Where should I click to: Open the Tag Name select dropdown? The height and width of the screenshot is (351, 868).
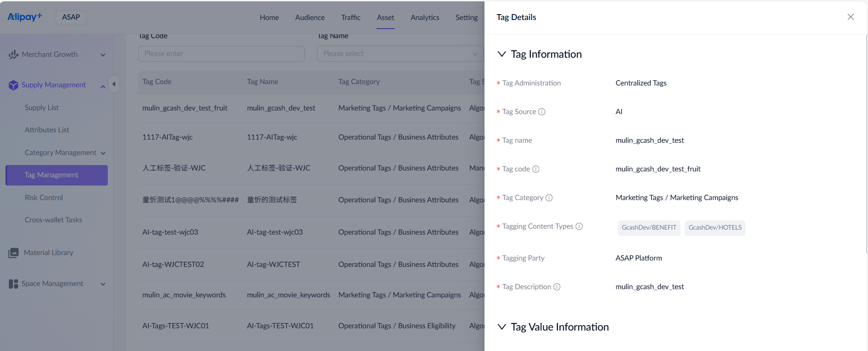click(400, 54)
